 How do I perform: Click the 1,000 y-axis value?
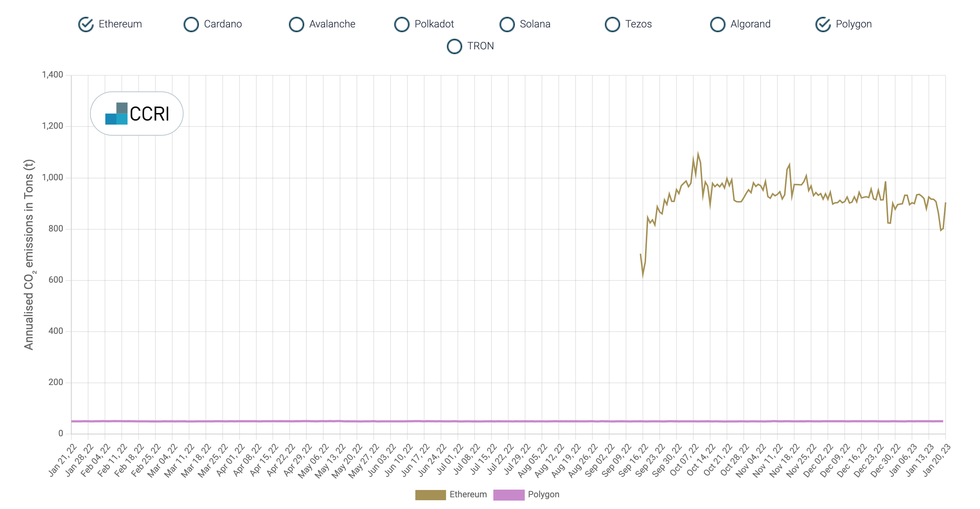click(53, 177)
